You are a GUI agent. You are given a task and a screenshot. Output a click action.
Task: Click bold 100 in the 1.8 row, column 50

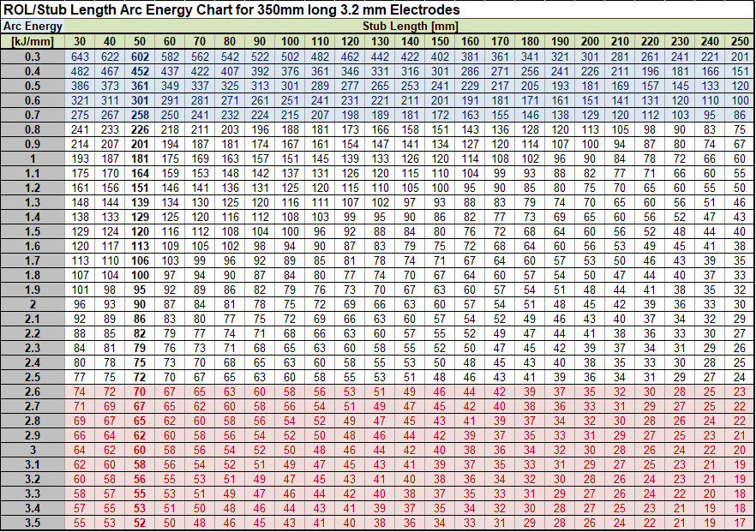pos(140,275)
